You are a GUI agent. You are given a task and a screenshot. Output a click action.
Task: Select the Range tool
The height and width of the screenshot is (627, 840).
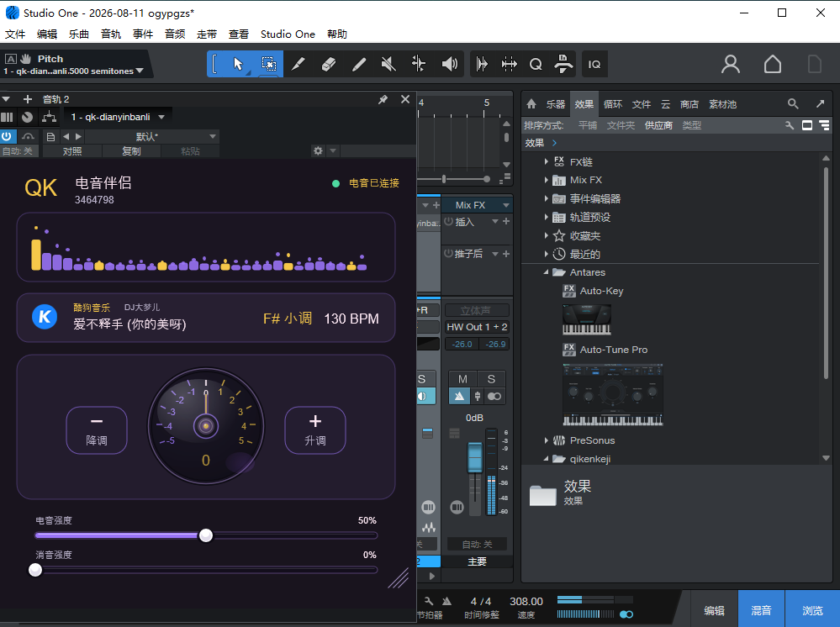[x=268, y=64]
